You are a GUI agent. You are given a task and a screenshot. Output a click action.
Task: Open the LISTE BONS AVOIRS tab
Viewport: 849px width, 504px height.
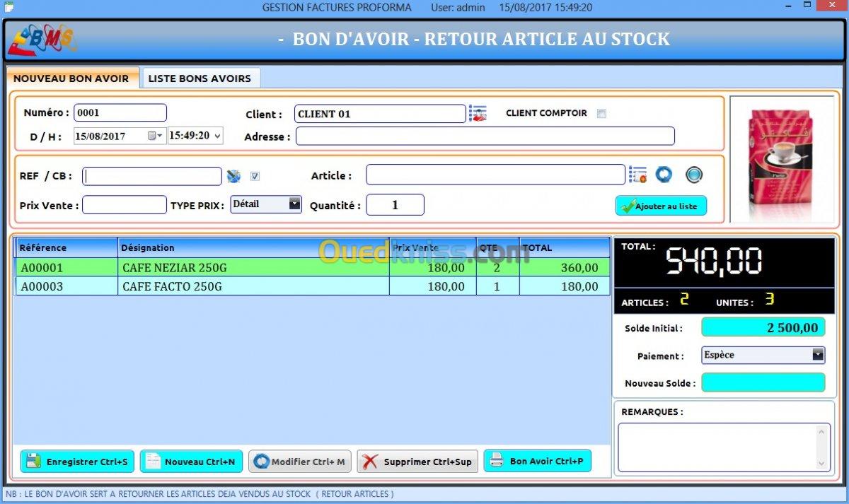coord(200,78)
